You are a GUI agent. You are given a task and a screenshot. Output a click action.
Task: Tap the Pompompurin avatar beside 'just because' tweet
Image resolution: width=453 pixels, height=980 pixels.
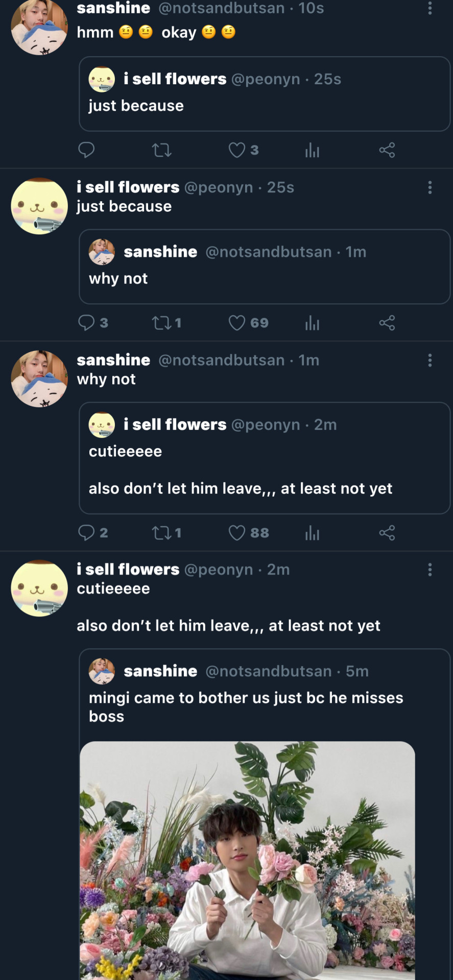coord(39,206)
